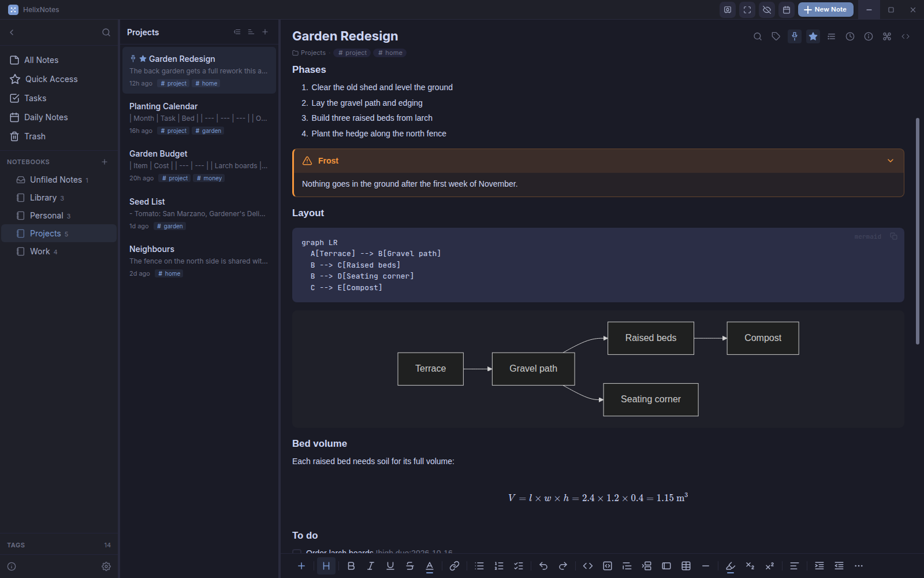
Task: Enter fullscreen focus mode
Action: tap(747, 10)
